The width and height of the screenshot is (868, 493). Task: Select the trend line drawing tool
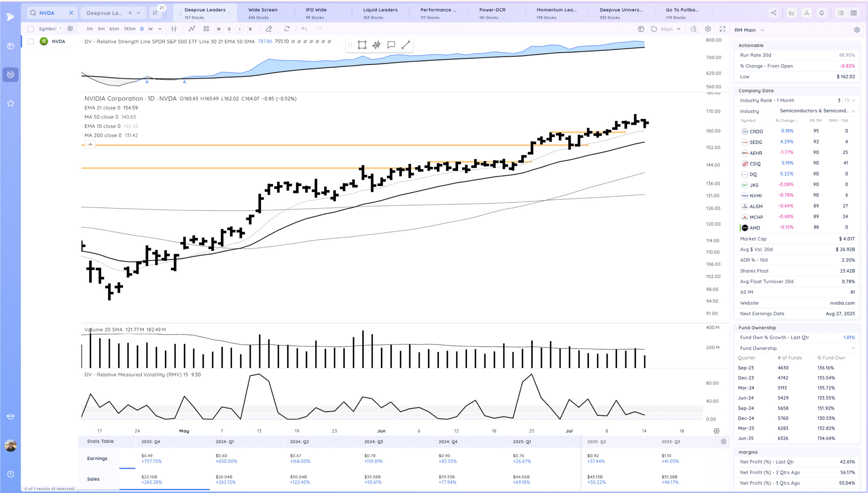(406, 45)
